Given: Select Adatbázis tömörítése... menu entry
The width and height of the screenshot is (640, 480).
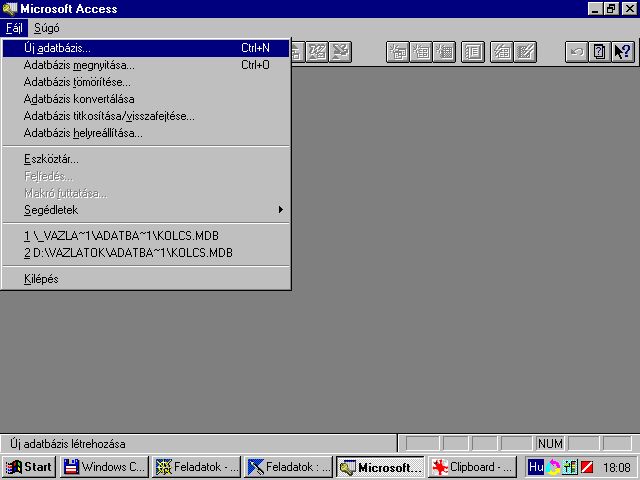Looking at the screenshot, I should point(146,82).
